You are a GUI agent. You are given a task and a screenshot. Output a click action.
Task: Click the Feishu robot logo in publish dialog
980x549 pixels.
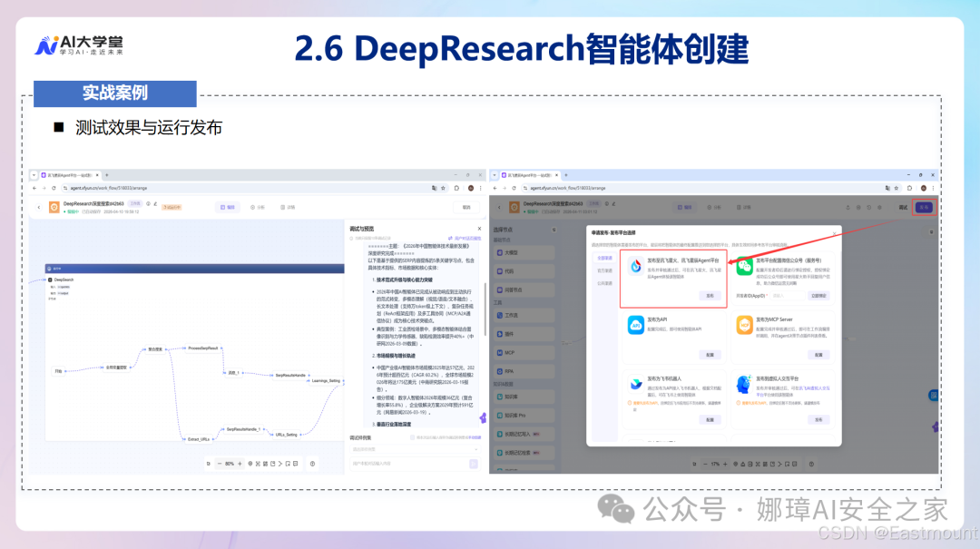(635, 384)
